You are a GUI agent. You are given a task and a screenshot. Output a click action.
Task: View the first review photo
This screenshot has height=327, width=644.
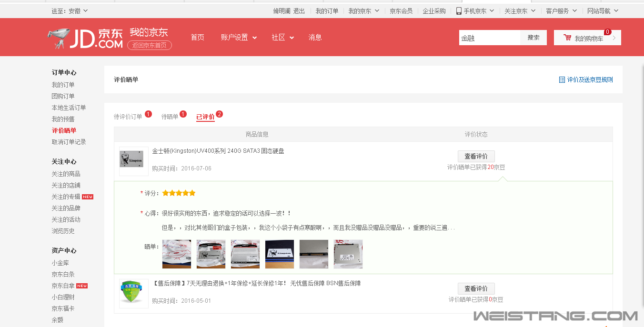tap(177, 254)
